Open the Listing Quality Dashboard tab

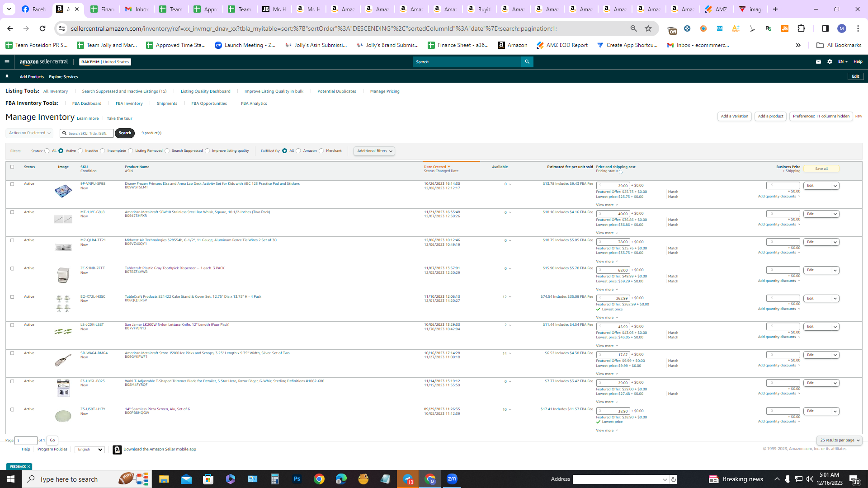click(206, 91)
